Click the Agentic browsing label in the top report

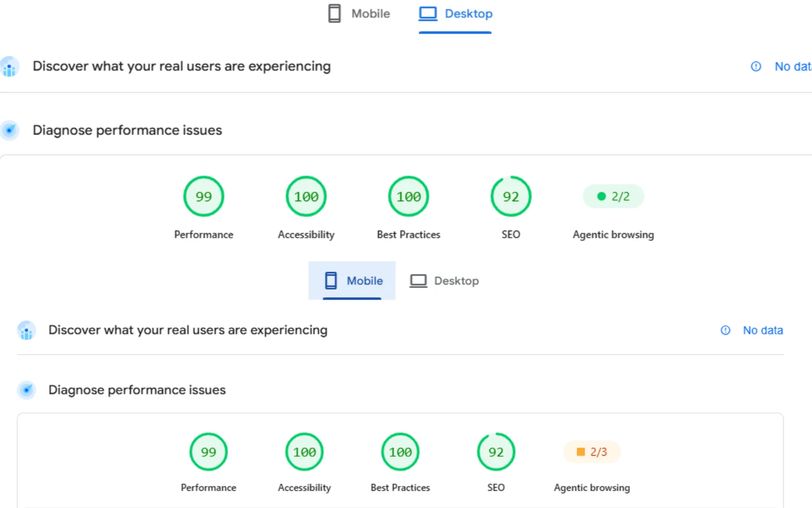[x=614, y=235]
